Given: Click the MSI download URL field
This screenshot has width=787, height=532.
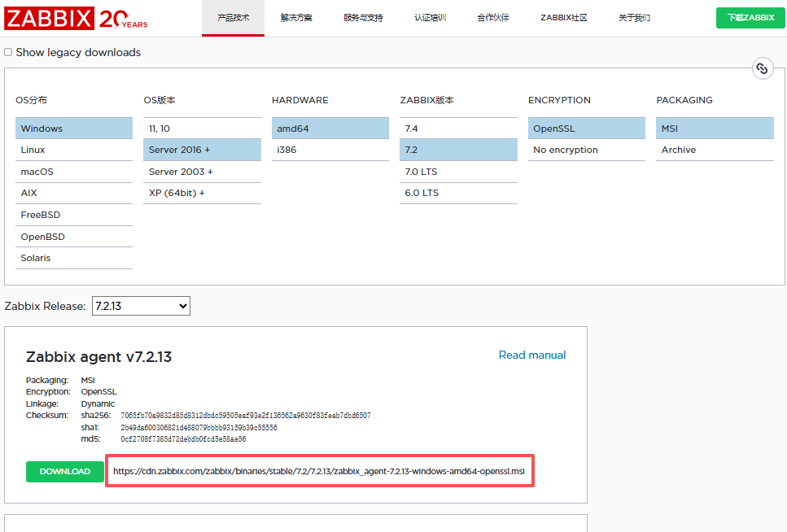Looking at the screenshot, I should tap(319, 472).
